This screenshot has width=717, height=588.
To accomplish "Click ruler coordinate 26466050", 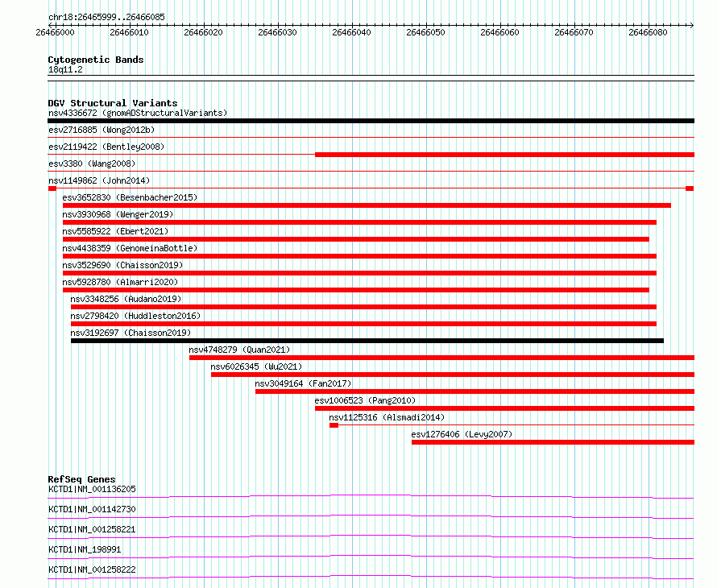I will point(425,32).
